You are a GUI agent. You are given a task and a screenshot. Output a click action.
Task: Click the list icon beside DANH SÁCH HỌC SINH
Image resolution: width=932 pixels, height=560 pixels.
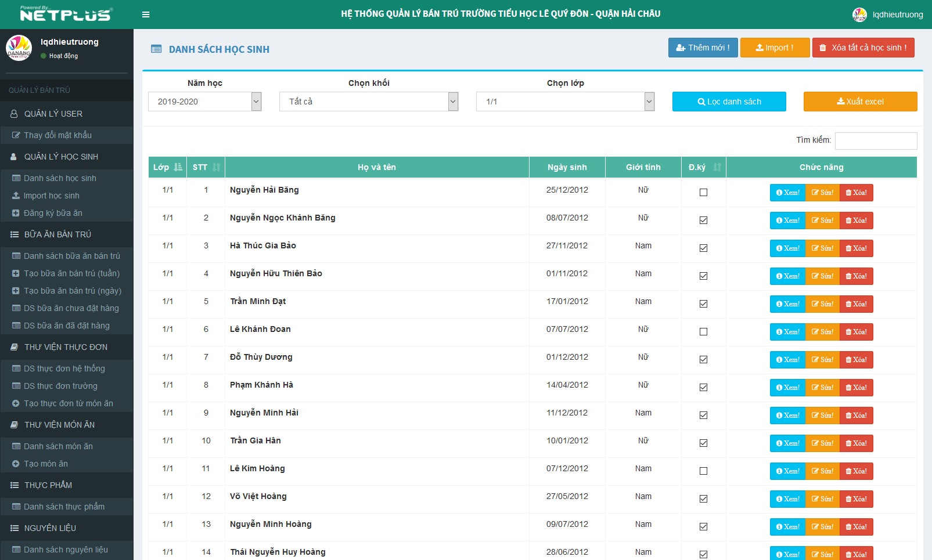(156, 49)
